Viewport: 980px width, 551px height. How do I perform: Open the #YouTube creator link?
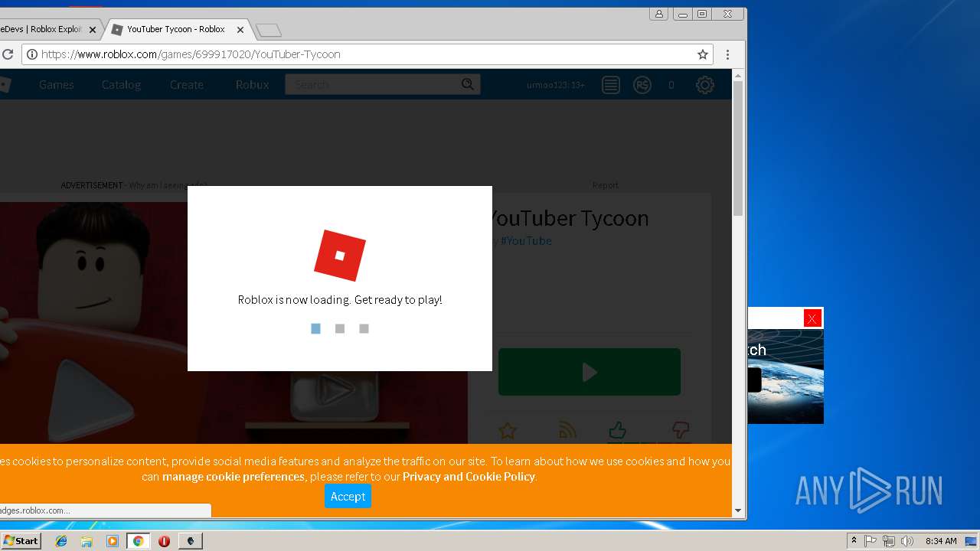click(526, 240)
